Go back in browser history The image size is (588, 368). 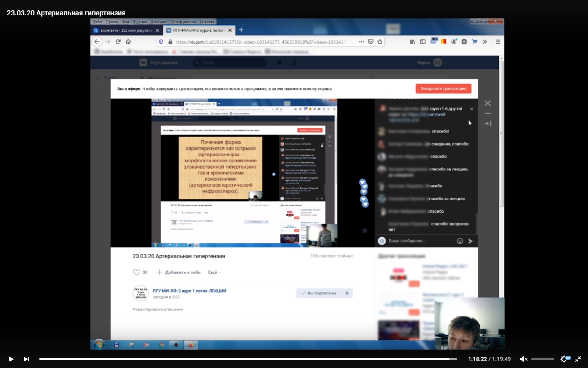pos(97,42)
